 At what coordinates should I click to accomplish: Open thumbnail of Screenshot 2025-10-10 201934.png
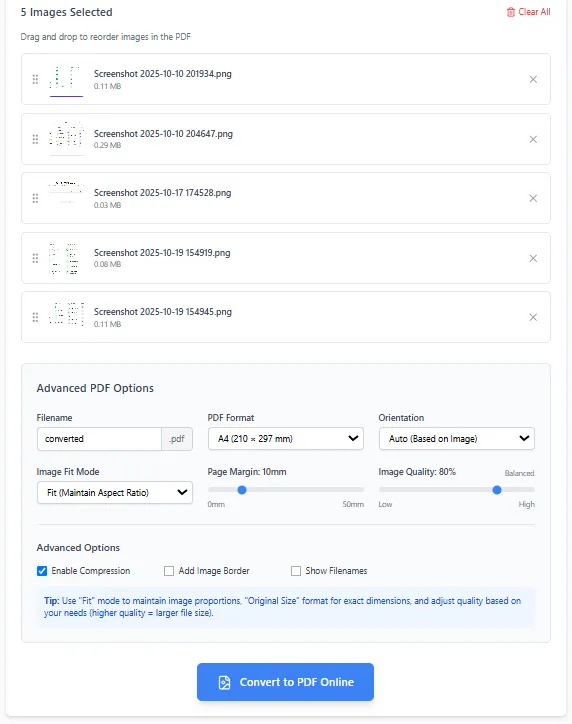(66, 79)
